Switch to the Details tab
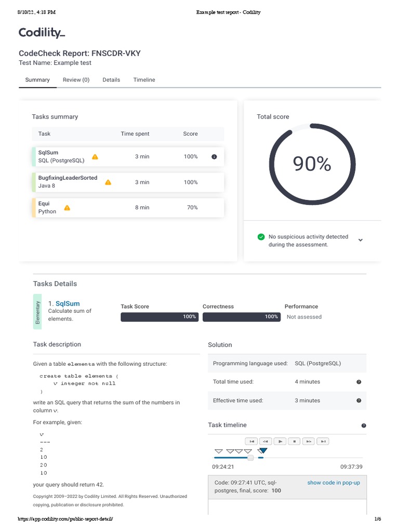The width and height of the screenshot is (399, 532). click(111, 79)
